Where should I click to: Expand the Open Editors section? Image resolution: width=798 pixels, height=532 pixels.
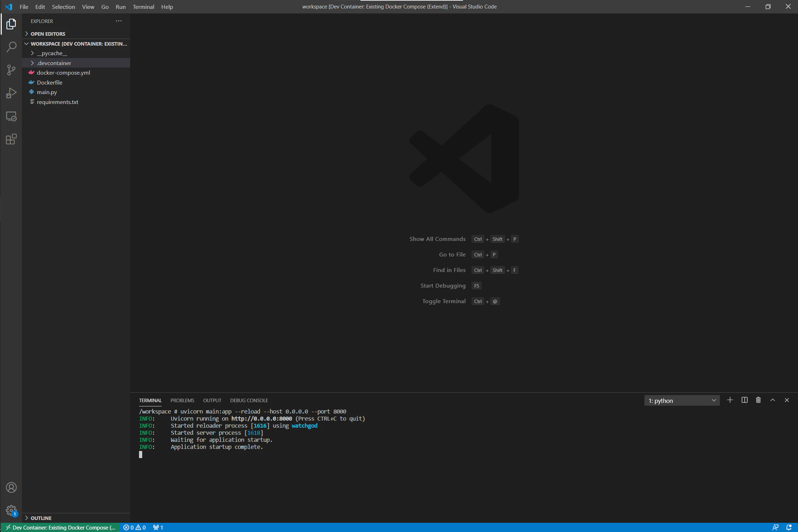pos(48,34)
